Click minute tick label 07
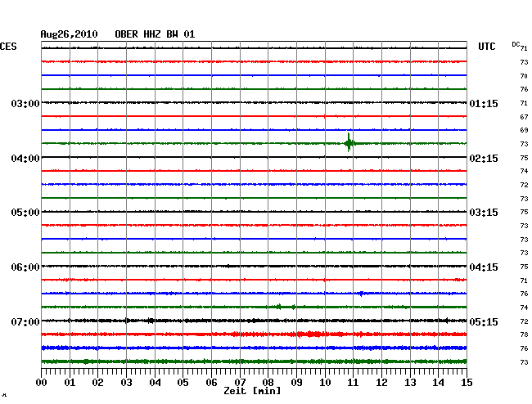532x404 pixels. pyautogui.click(x=240, y=382)
